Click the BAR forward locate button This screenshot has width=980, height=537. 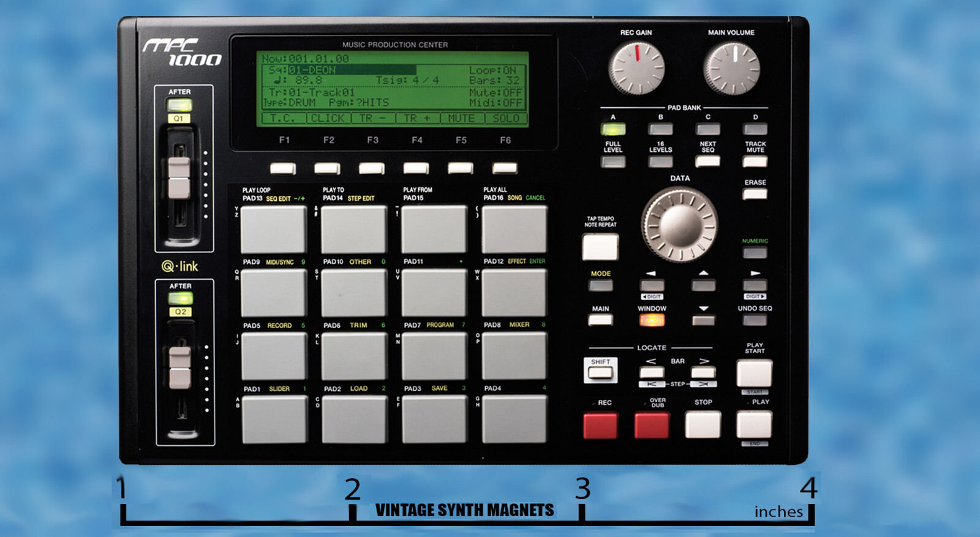703,372
